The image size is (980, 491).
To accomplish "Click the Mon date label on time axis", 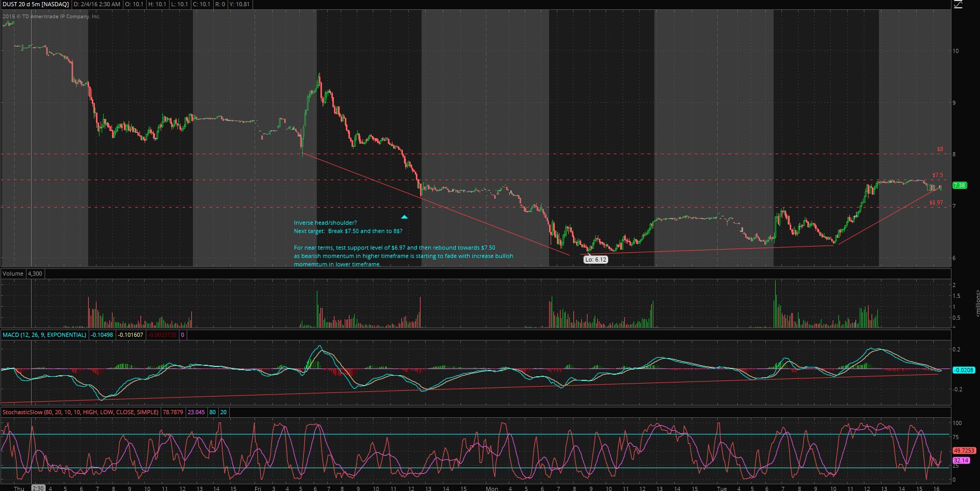I will coord(492,488).
